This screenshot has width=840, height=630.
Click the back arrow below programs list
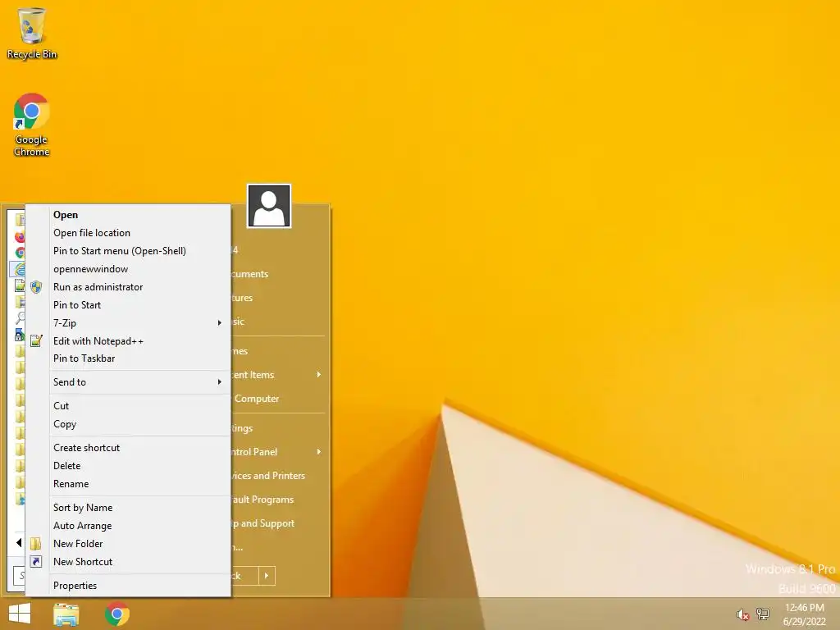19,543
